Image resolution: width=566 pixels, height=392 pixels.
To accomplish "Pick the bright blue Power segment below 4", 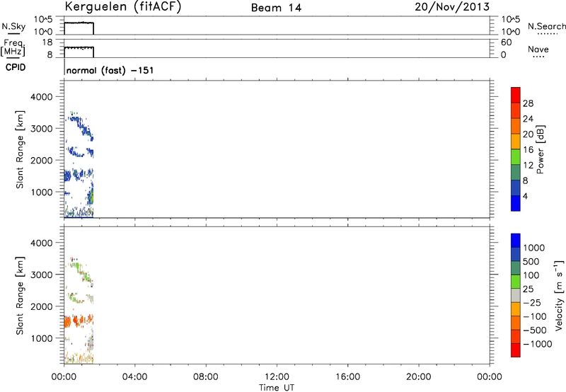I will 516,203.
